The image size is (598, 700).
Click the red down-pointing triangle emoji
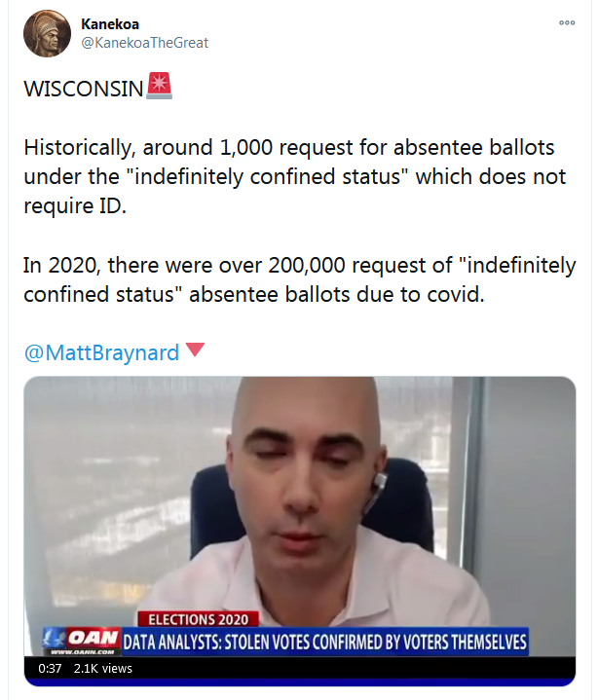point(195,350)
